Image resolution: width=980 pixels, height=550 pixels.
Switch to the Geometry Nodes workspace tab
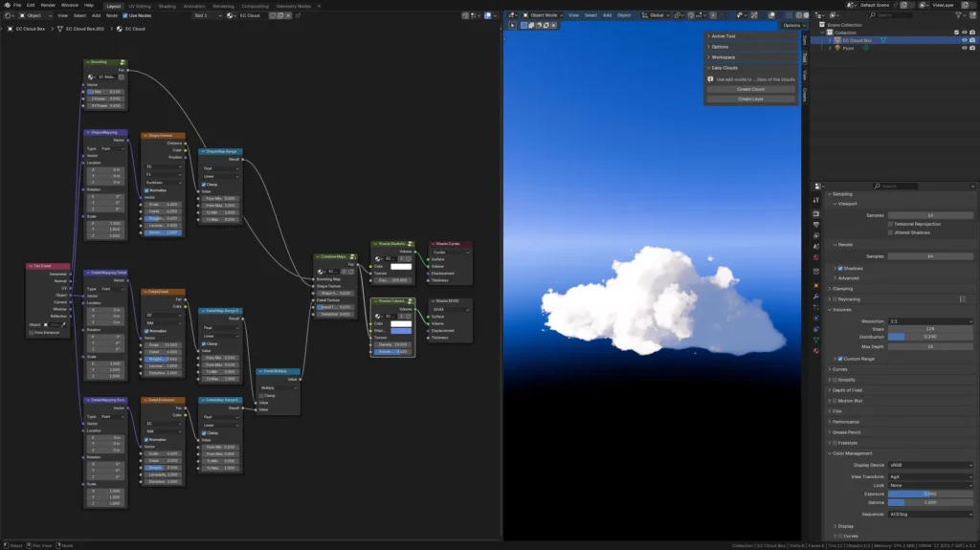click(293, 6)
